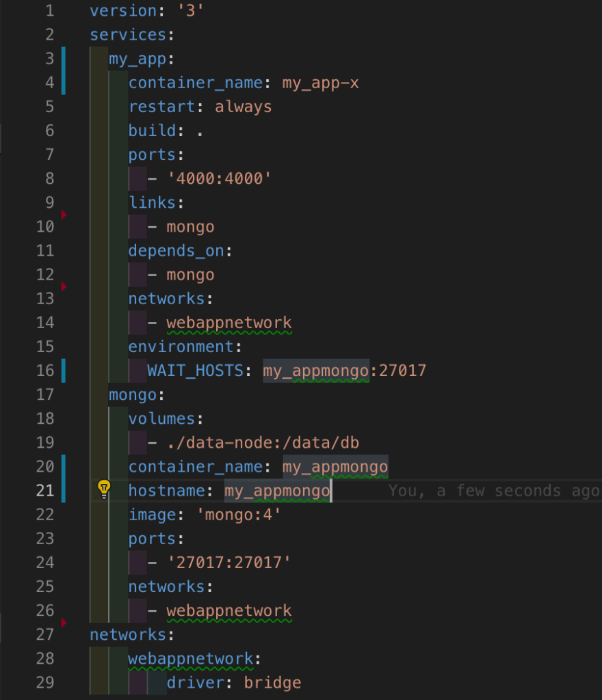This screenshot has height=700, width=602.
Task: Click the 'mongo' service key on line 17
Action: (x=133, y=396)
